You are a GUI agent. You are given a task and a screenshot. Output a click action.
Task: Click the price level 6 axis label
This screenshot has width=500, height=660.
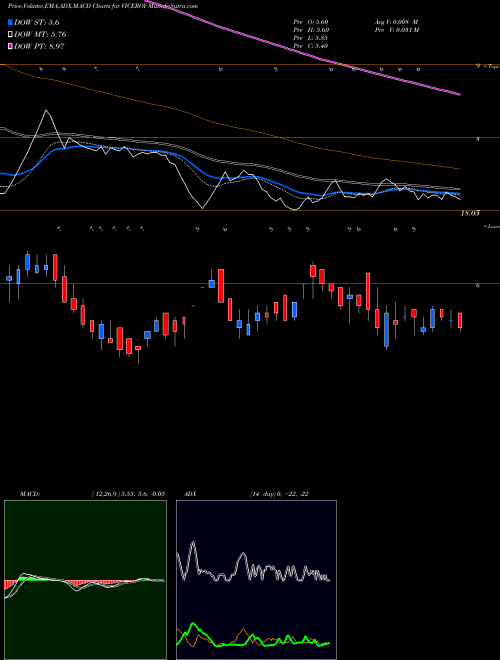pyautogui.click(x=478, y=286)
